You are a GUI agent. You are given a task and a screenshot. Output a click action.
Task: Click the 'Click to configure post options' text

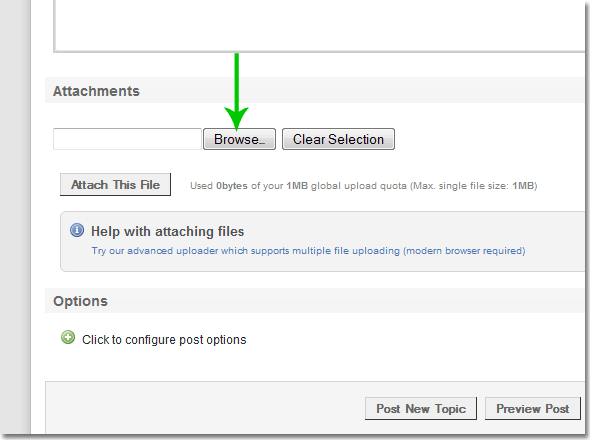pyautogui.click(x=164, y=340)
